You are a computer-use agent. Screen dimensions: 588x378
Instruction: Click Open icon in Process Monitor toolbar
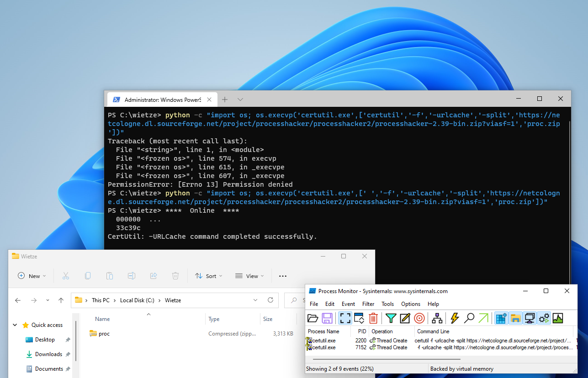[313, 318]
